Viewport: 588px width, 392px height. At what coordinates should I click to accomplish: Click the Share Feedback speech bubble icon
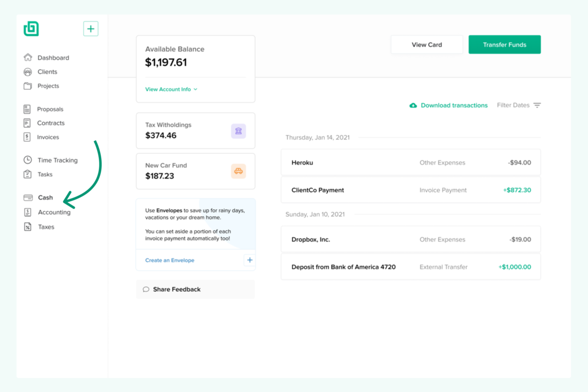coord(146,289)
